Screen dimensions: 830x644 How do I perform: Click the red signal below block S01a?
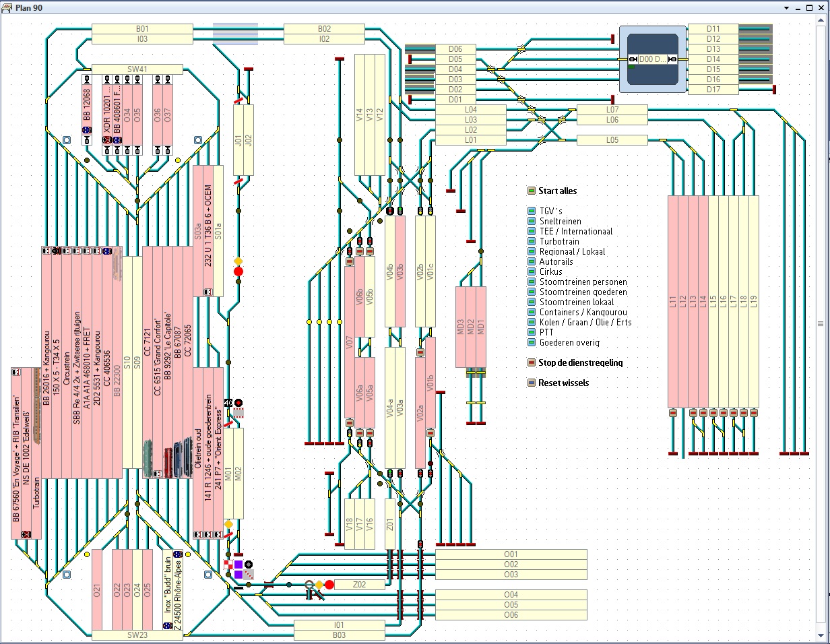pos(238,271)
